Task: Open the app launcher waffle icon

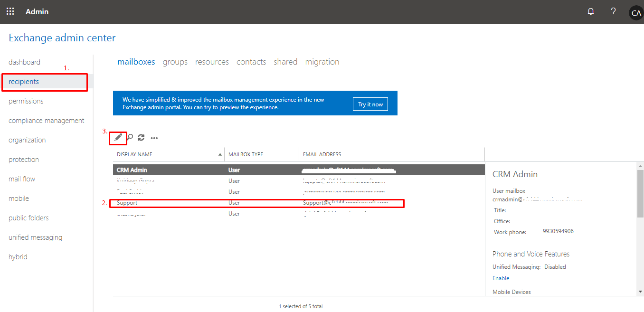Action: pyautogui.click(x=10, y=11)
